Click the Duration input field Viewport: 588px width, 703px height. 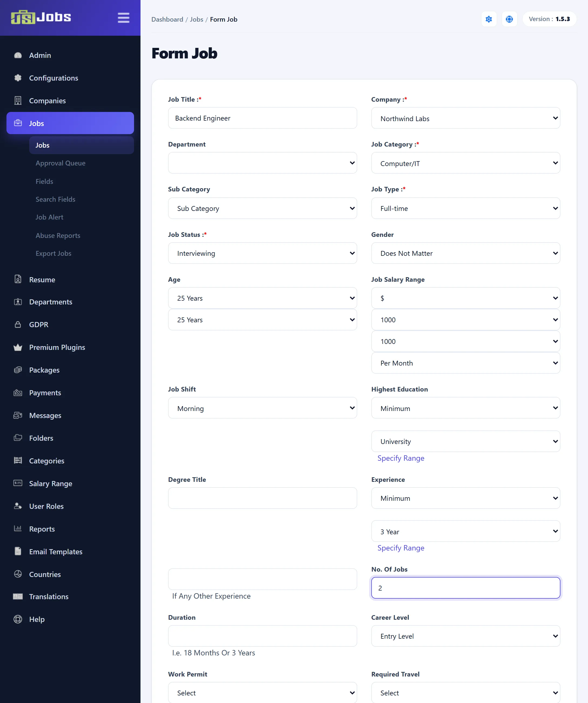pyautogui.click(x=263, y=636)
